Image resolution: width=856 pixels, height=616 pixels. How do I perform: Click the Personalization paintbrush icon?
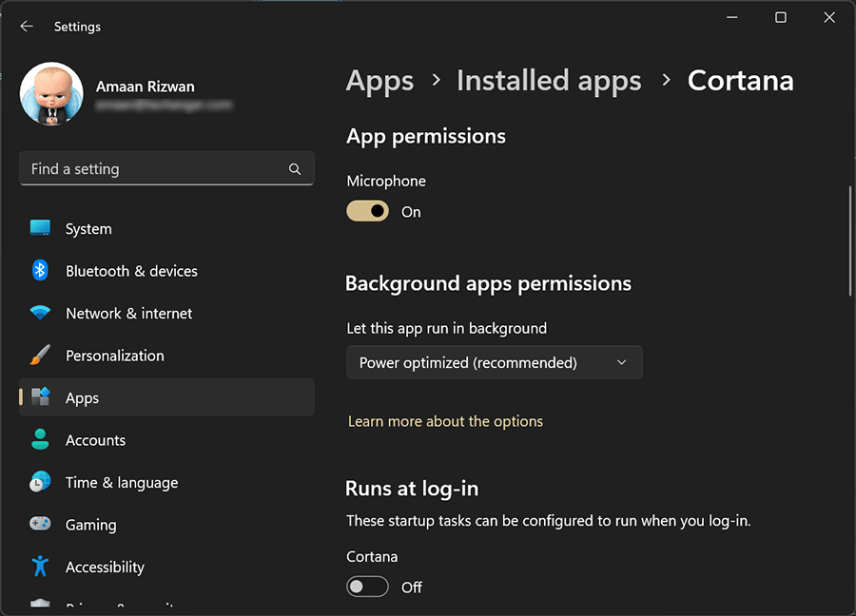point(40,356)
